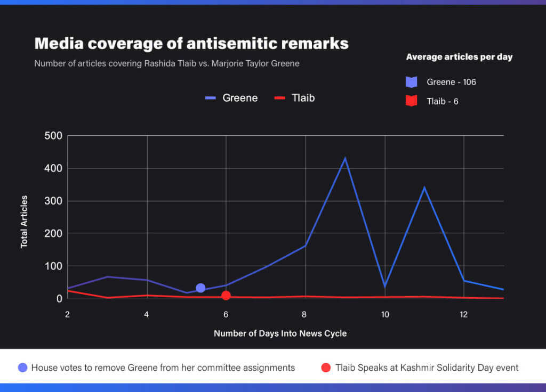
Task: Click the x-axis tick label 10
Action: click(x=385, y=314)
